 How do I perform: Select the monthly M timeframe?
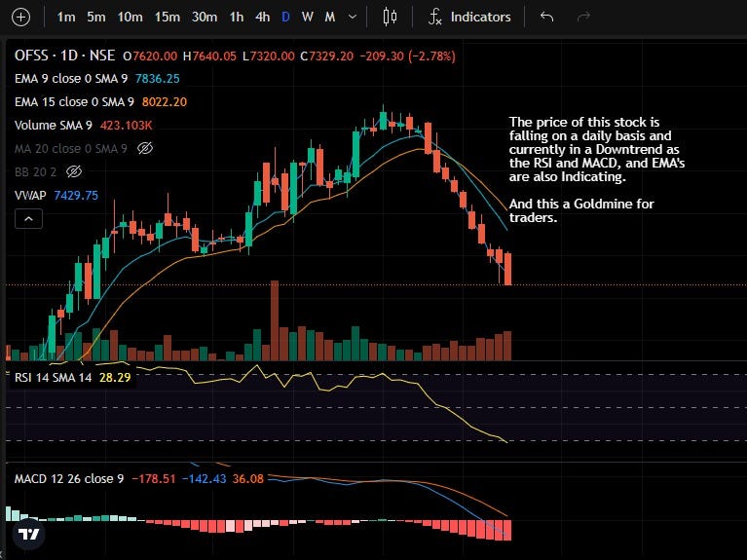329,18
